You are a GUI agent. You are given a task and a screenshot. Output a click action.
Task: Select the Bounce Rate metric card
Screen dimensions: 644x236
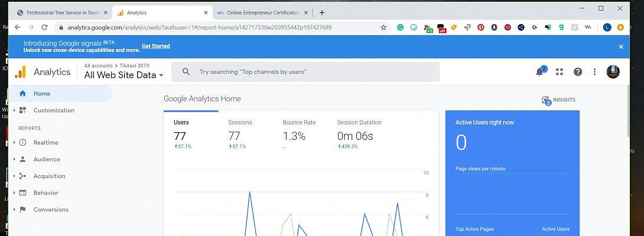299,134
